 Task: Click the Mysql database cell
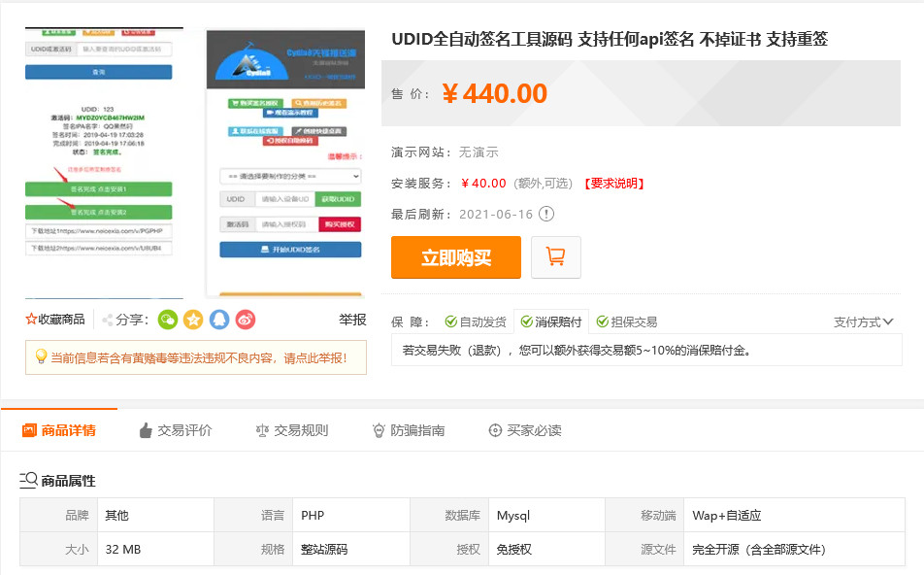coord(546,516)
